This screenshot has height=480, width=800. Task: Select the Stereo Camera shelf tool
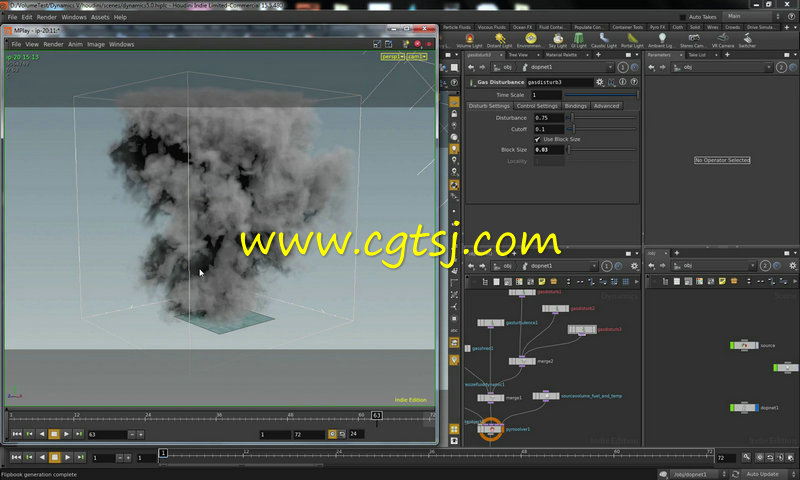pos(693,40)
